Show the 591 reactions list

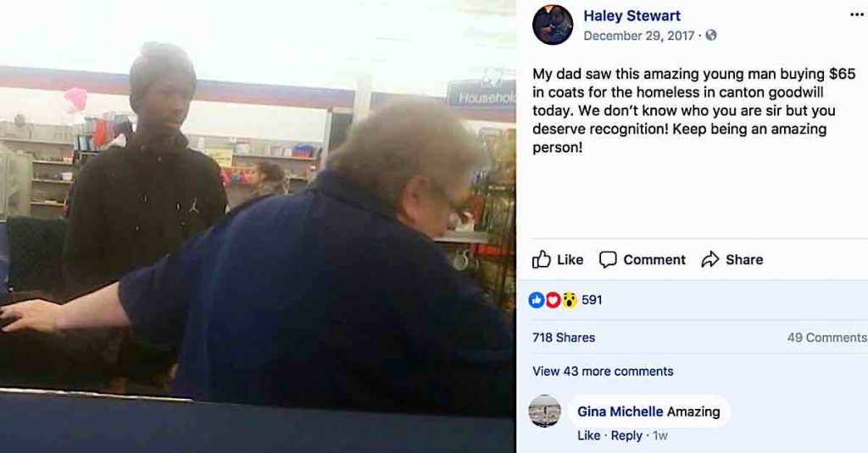pos(592,300)
